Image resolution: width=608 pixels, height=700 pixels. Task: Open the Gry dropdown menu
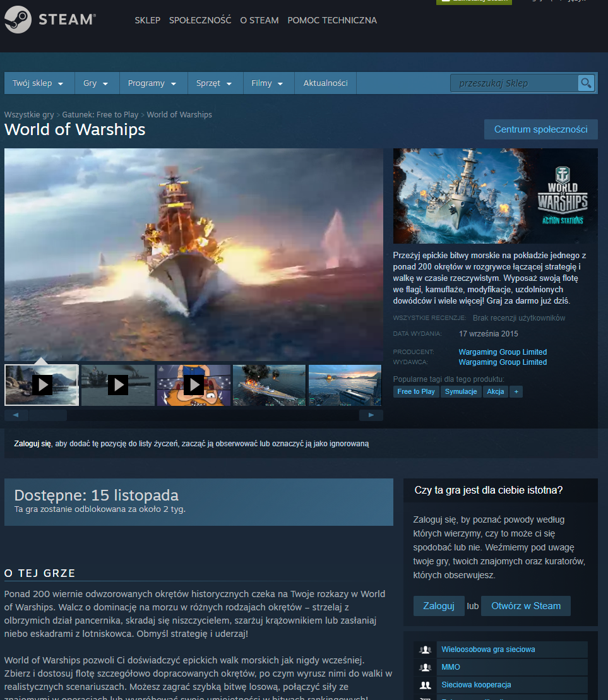pos(95,83)
